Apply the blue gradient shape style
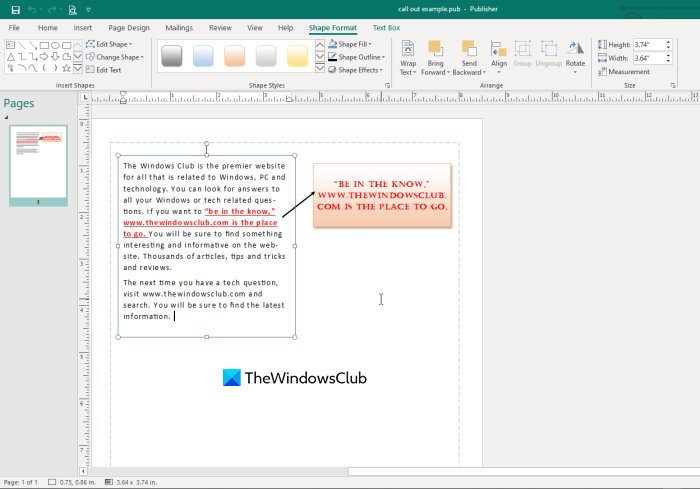700x489 pixels. (x=203, y=57)
